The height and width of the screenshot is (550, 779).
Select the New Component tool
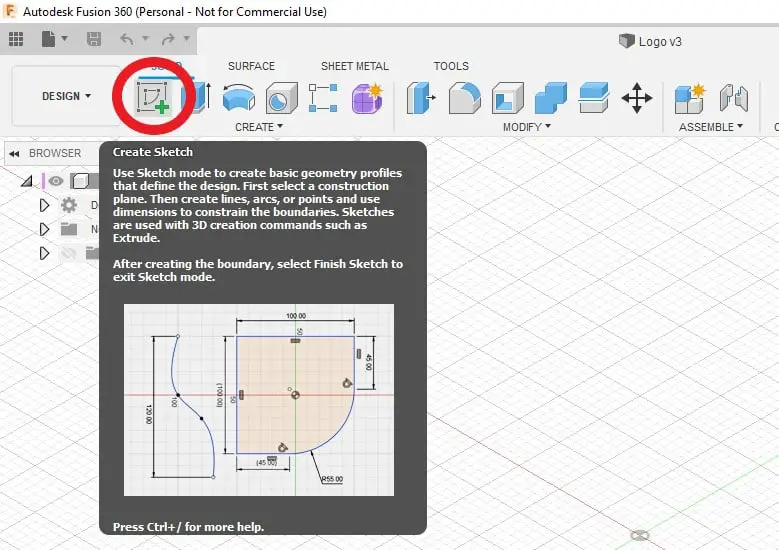coord(690,98)
